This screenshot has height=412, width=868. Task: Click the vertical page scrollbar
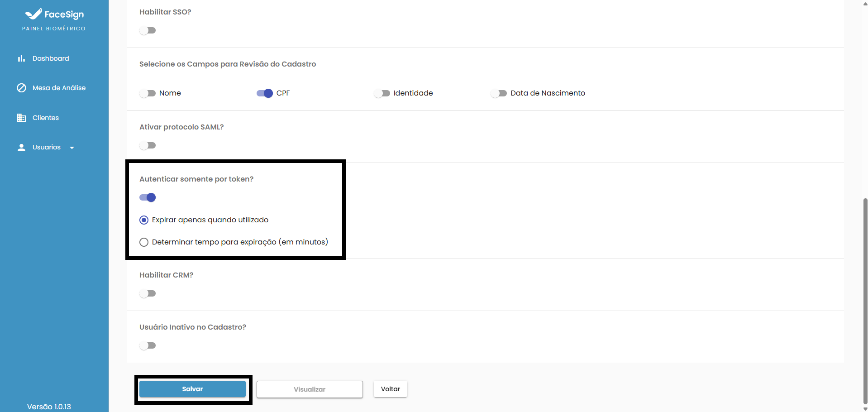[x=865, y=299]
